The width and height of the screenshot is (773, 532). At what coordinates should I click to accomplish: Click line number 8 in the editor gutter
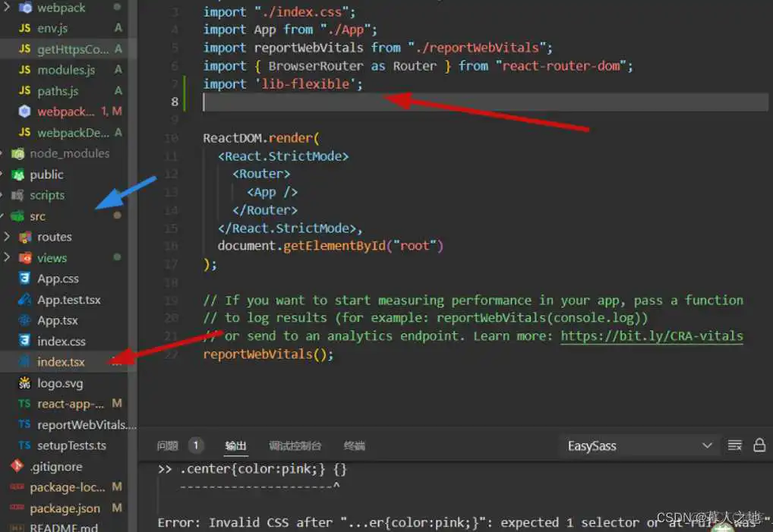point(175,101)
